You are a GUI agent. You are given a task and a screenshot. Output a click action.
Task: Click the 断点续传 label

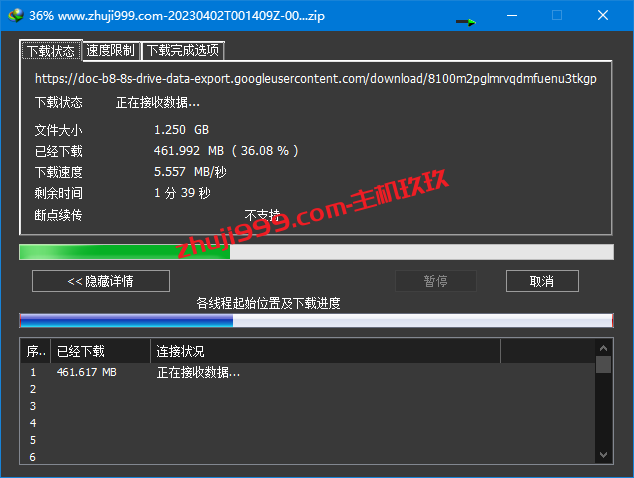pos(58,215)
